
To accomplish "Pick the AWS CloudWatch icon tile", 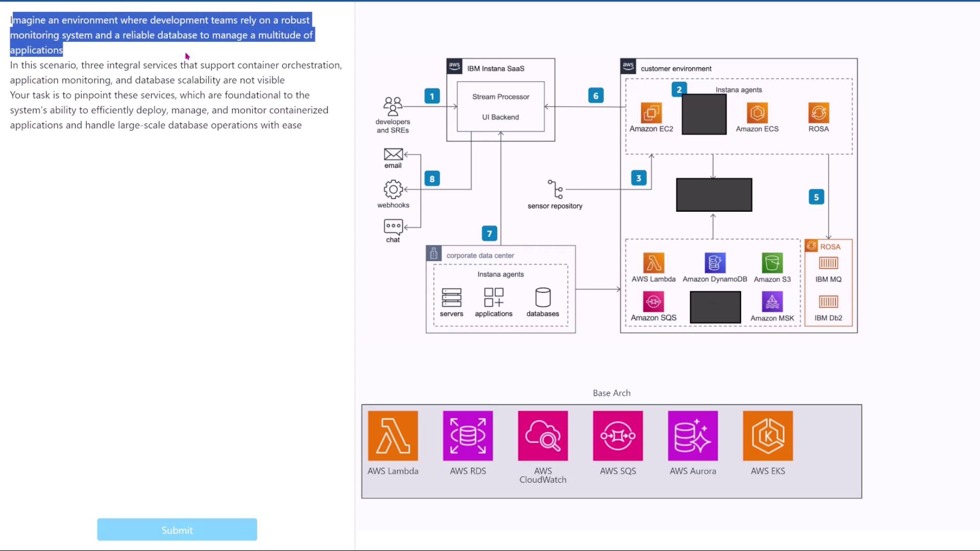I will (x=543, y=436).
